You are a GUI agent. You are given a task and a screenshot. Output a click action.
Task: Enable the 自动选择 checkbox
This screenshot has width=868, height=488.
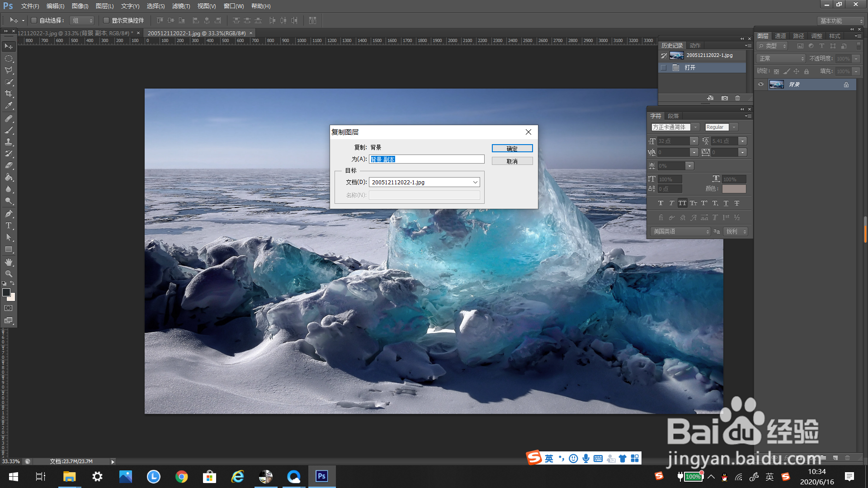pos(33,20)
